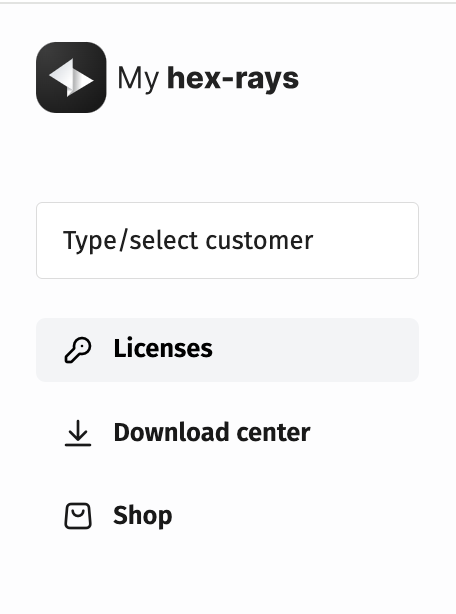
Task: Focus the Type/select customer field
Action: pyautogui.click(x=227, y=240)
